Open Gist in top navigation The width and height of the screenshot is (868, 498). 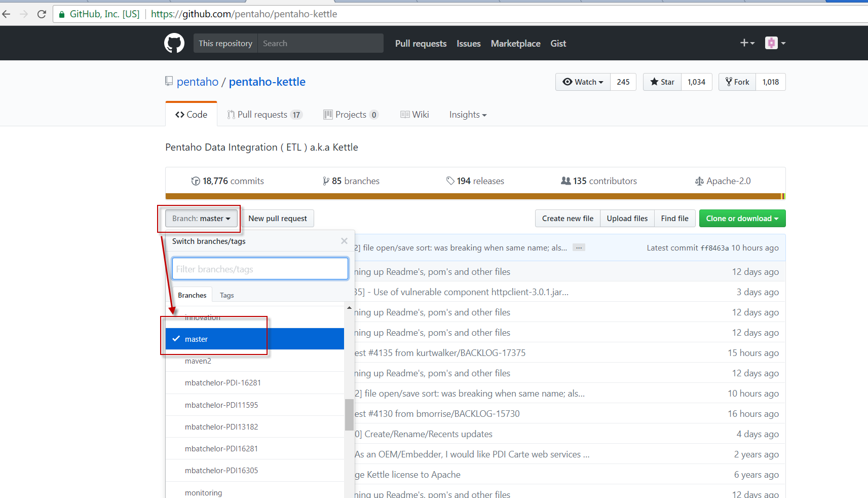tap(558, 44)
